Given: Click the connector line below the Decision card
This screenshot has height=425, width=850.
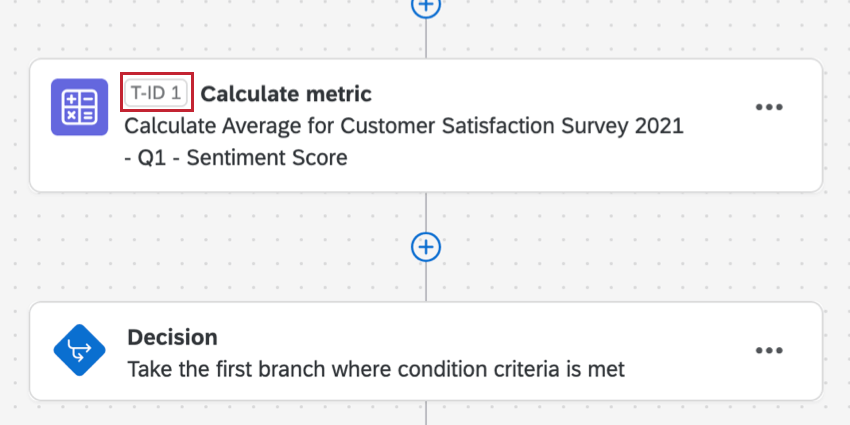Looking at the screenshot, I should point(426,413).
